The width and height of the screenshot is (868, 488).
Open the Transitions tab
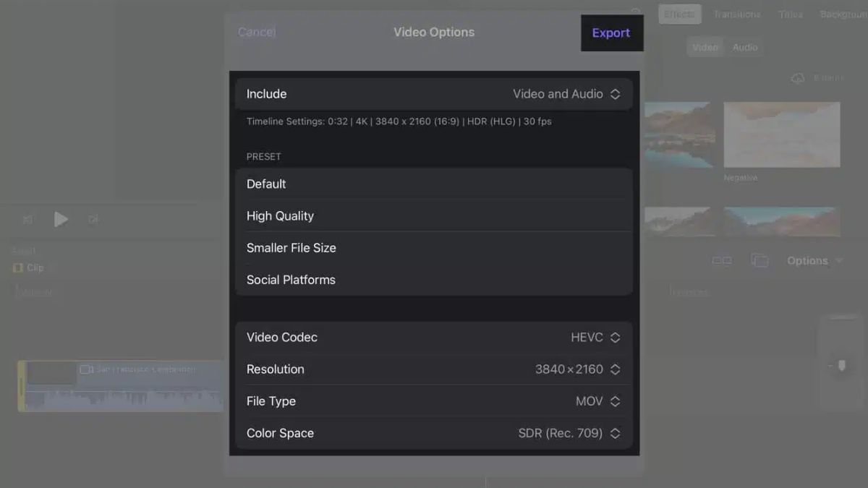(737, 14)
